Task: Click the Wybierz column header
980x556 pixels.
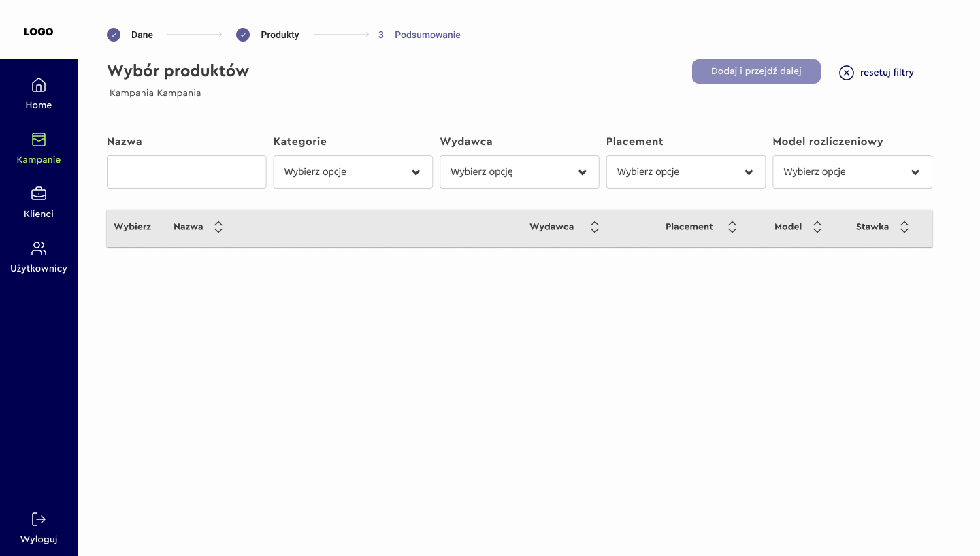Action: [x=133, y=227]
